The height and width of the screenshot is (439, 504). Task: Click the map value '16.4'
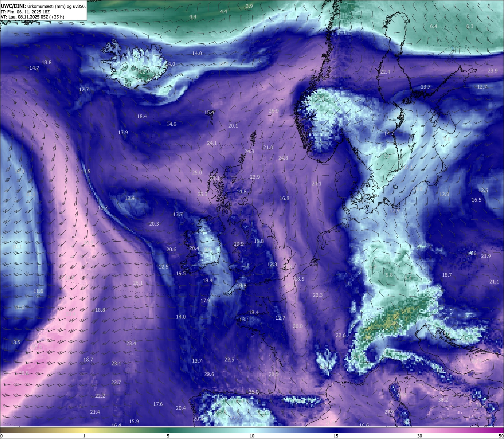pos(116,425)
